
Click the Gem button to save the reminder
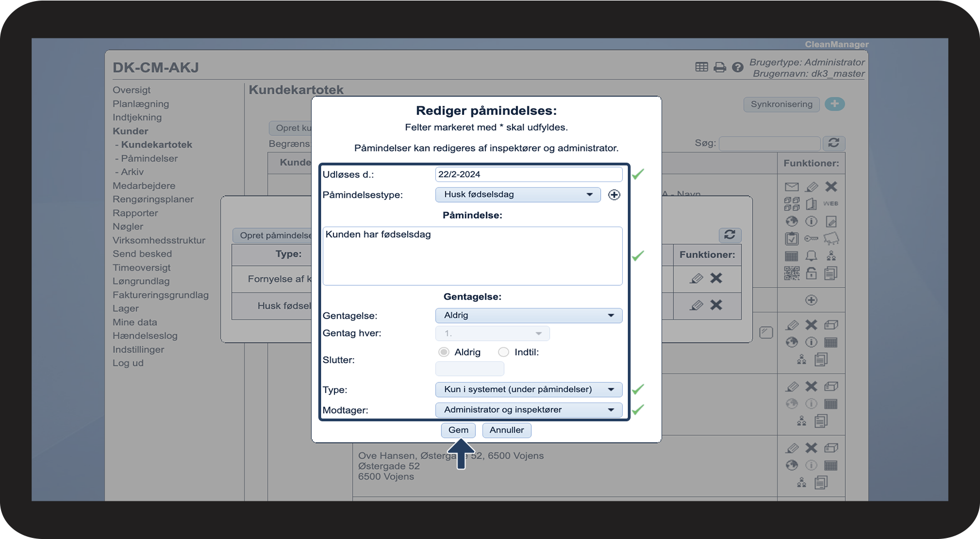point(458,430)
